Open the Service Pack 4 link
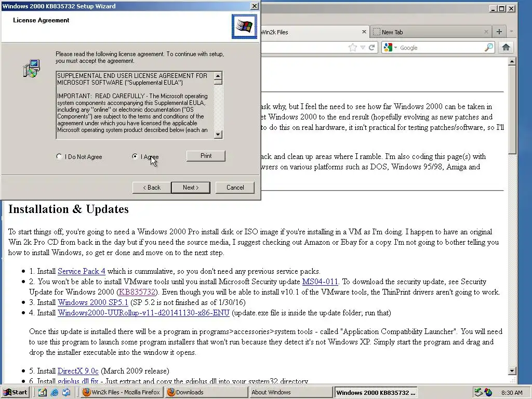The image size is (532, 399). 82,271
